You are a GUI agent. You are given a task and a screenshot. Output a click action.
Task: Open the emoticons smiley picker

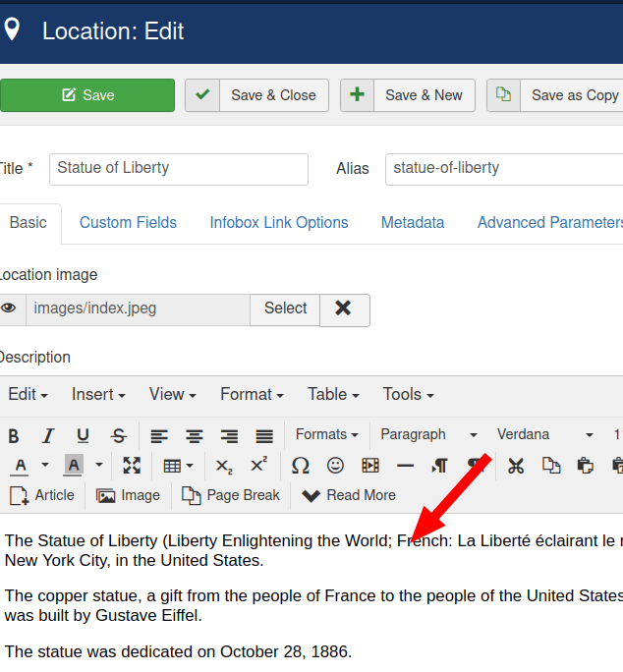coord(335,466)
